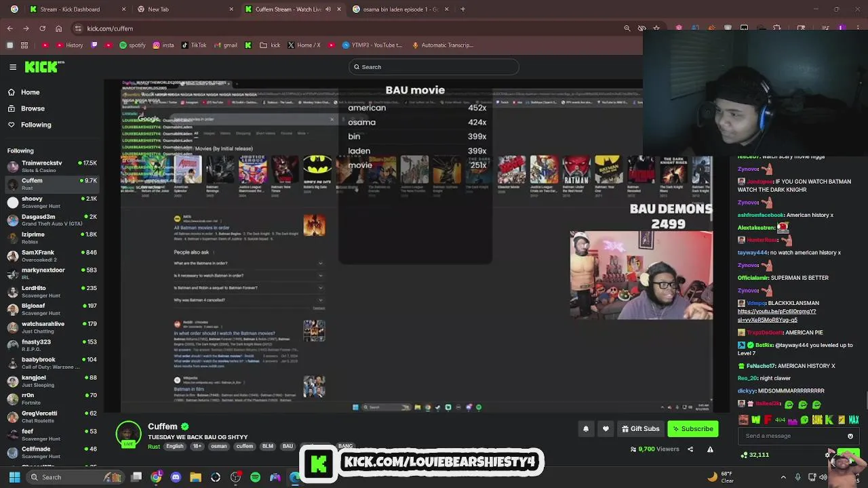Open the bookmarks apps grid icon
This screenshot has width=868, height=488.
coord(24,45)
